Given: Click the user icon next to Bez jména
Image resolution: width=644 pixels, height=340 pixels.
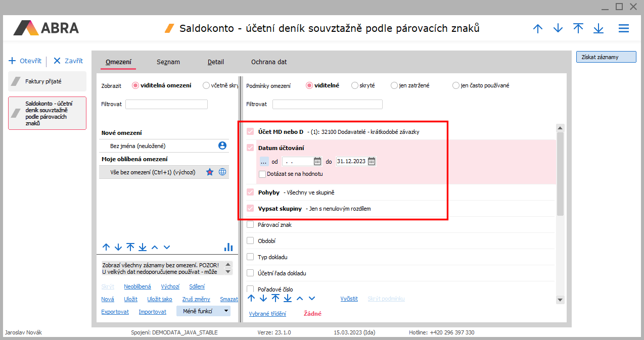Looking at the screenshot, I should point(222,145).
